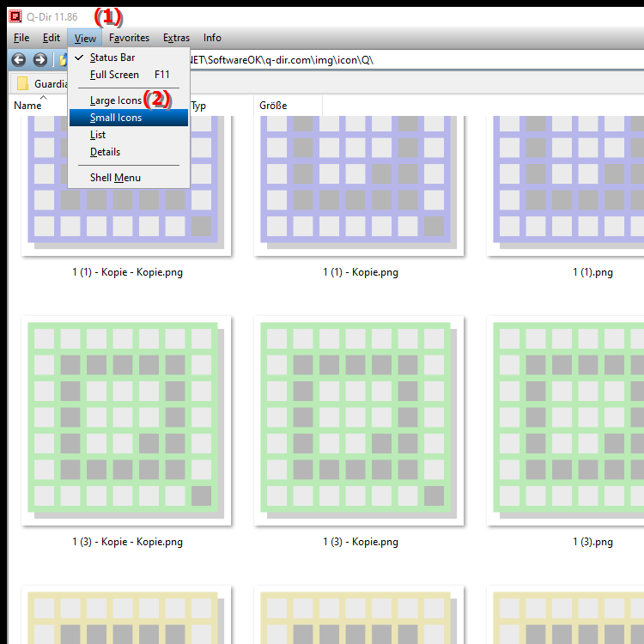Screen dimensions: 644x644
Task: Click file name 1 (3).png
Action: click(592, 542)
